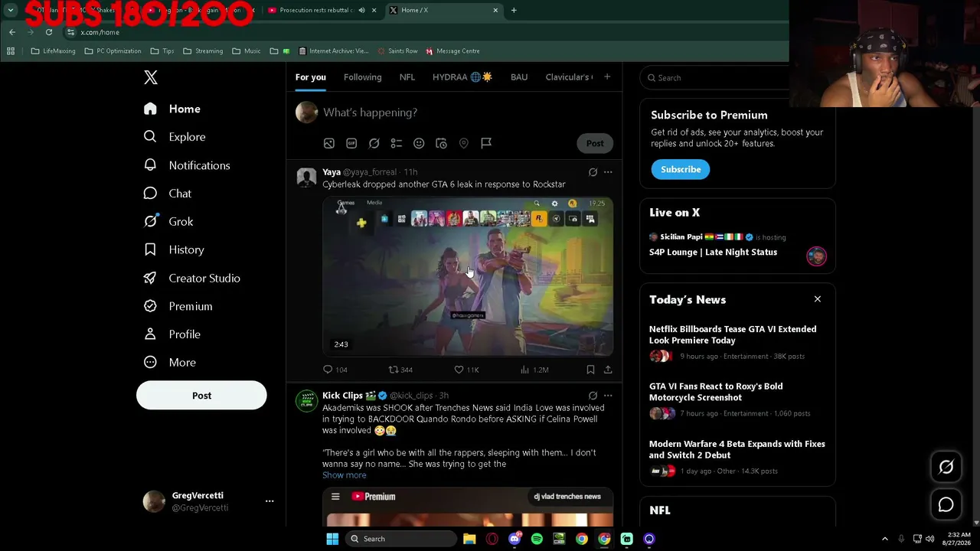
Task: Open Netflix Billboards GTA VI news story
Action: pos(737,342)
